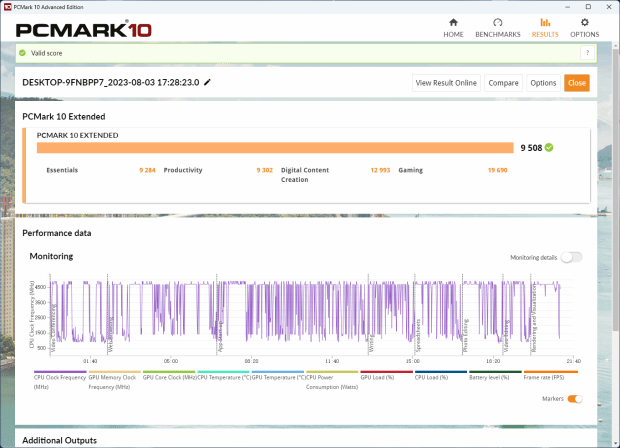The width and height of the screenshot is (620, 448).
Task: Maximize the PCMark 10 window
Action: pyautogui.click(x=588, y=7)
